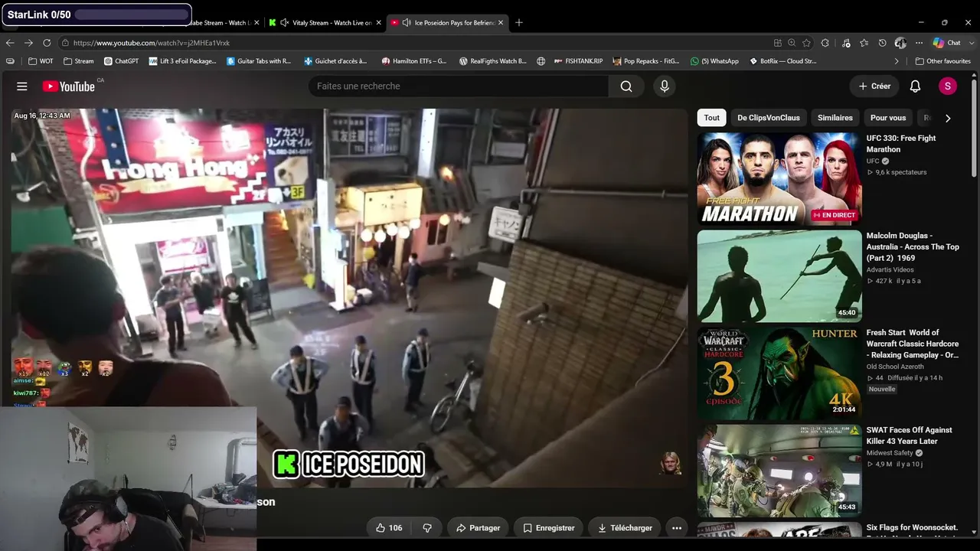Open the UFC channel name link

click(x=873, y=161)
